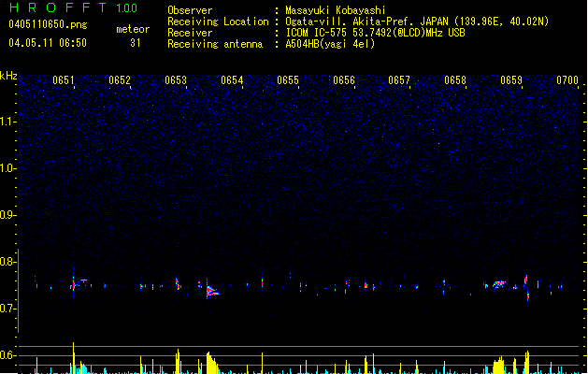
Task: Click the 0.9 kHz axis label
Action: point(7,215)
